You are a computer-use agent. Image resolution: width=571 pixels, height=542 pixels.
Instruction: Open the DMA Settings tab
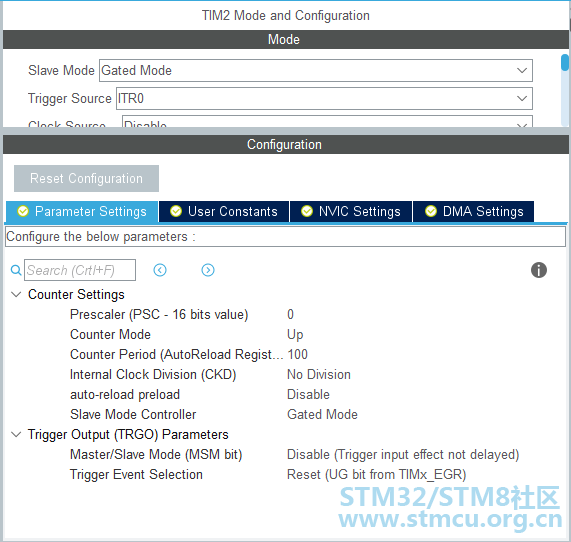[473, 211]
